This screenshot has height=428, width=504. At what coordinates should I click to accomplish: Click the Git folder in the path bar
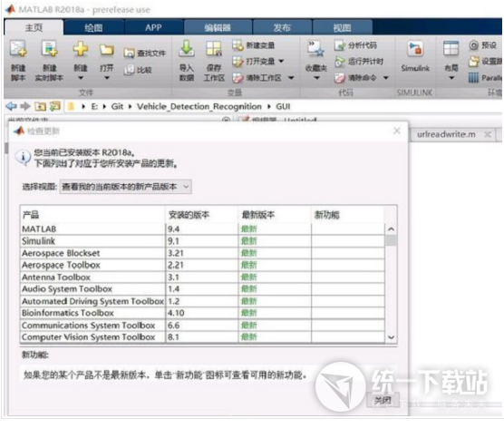[x=117, y=106]
